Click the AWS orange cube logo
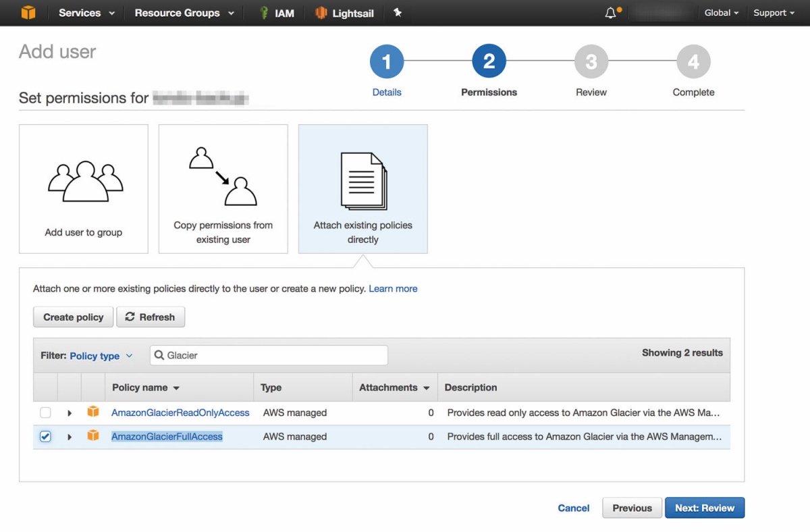This screenshot has height=532, width=810. click(x=28, y=13)
